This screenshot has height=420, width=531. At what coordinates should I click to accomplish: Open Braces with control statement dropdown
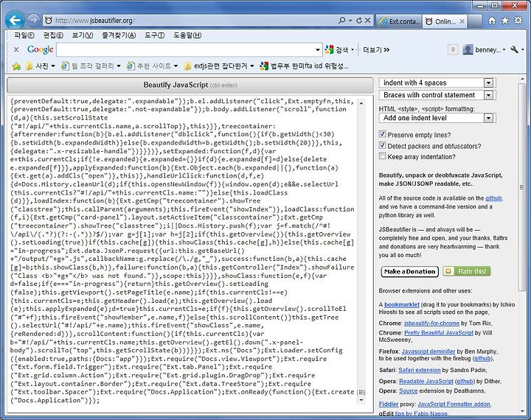tap(437, 95)
